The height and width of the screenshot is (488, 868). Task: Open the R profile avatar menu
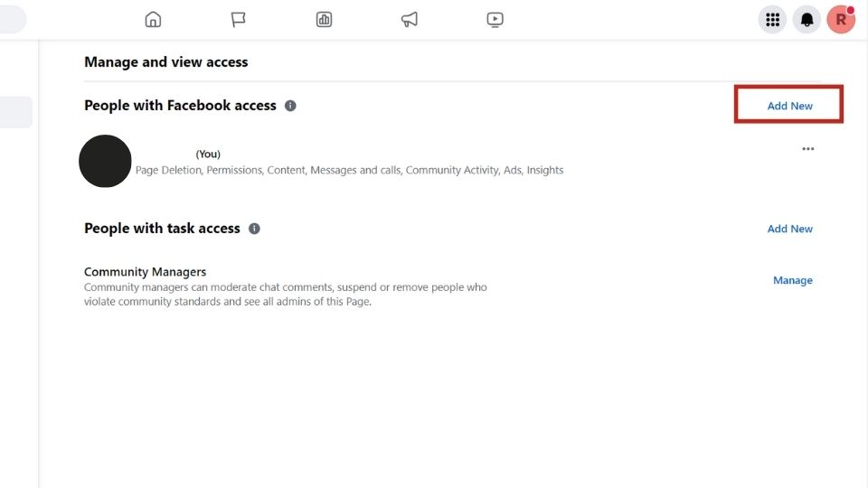[x=841, y=20]
